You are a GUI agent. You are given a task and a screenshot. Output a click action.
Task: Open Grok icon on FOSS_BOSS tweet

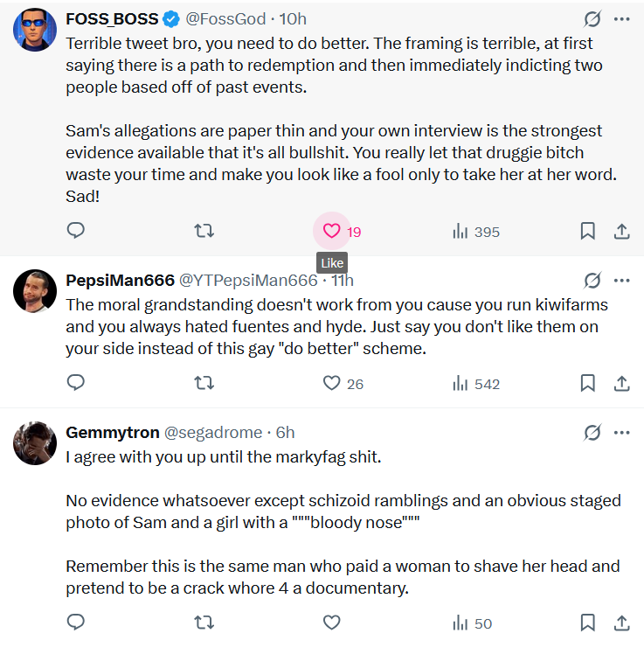point(592,19)
